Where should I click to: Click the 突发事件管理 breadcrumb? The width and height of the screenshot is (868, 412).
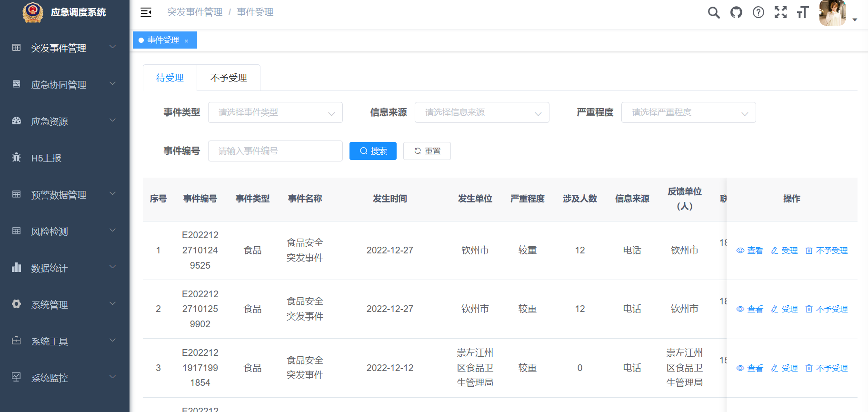(x=195, y=12)
